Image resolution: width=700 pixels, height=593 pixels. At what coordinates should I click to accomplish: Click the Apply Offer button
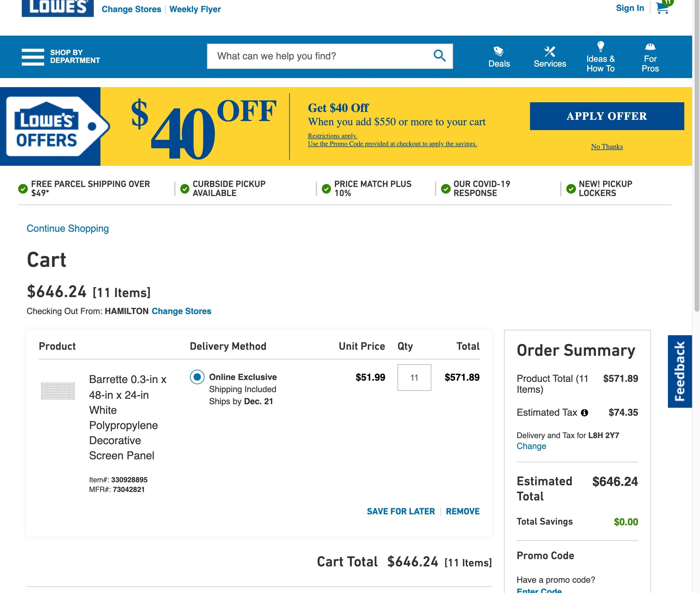(607, 116)
